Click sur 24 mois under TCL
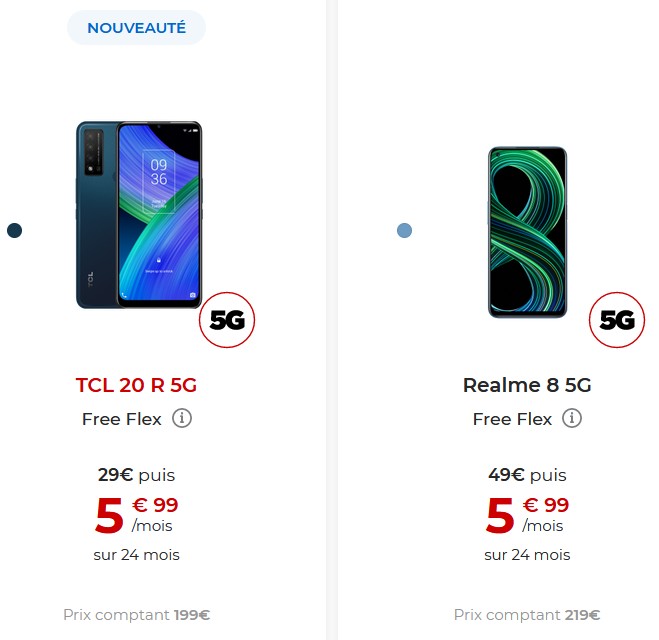This screenshot has width=659, height=640. 137,555
